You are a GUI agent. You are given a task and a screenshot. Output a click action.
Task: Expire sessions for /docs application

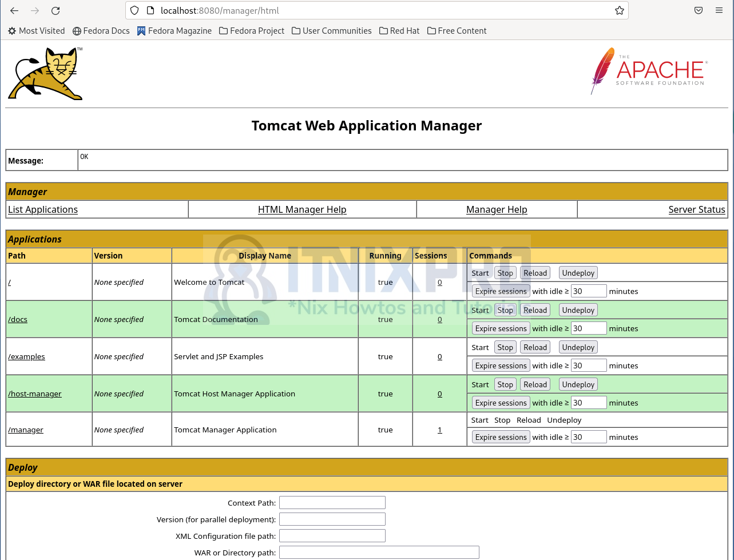coord(501,328)
